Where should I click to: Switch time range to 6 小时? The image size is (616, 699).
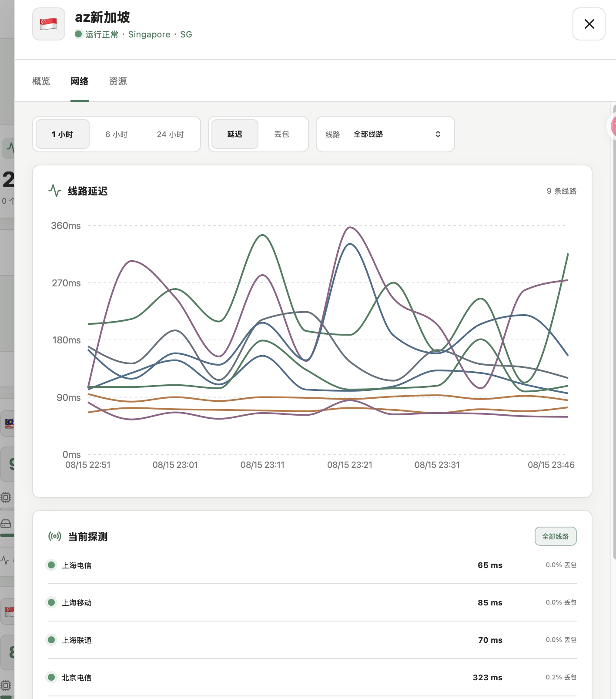click(116, 134)
